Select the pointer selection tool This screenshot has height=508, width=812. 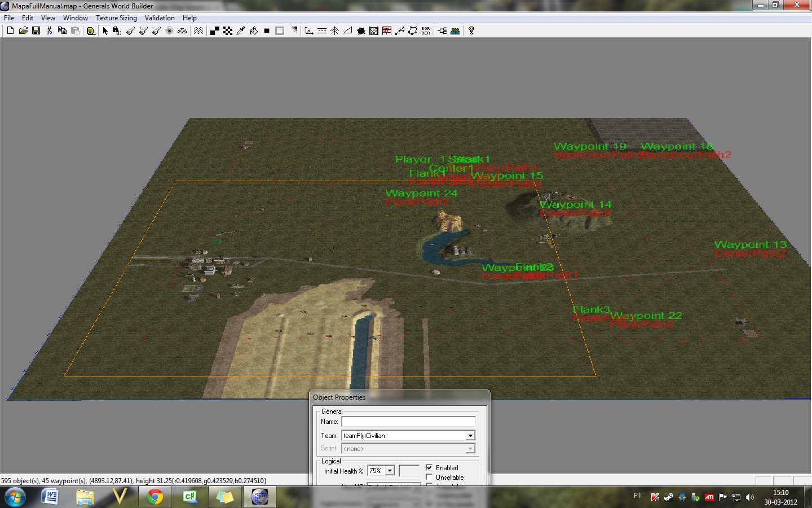pos(105,31)
